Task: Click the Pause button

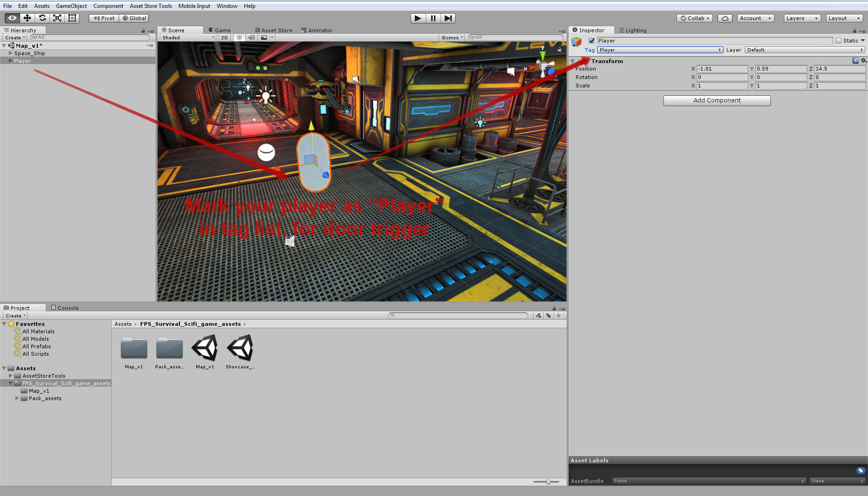Action: (x=433, y=18)
